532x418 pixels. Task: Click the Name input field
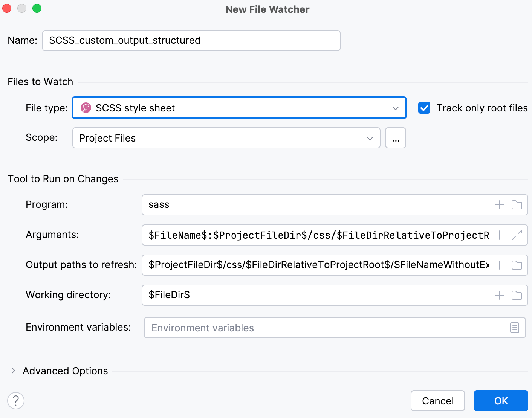pyautogui.click(x=191, y=40)
